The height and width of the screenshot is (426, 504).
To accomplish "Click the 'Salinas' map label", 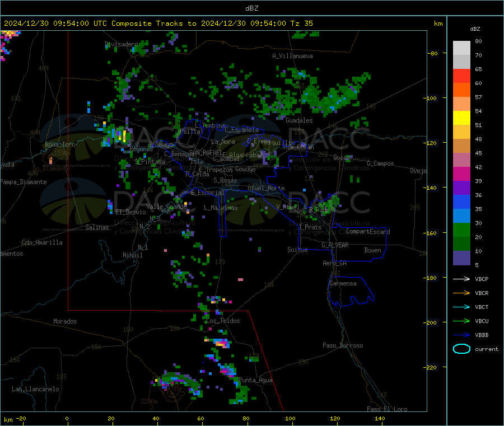I will [x=97, y=227].
